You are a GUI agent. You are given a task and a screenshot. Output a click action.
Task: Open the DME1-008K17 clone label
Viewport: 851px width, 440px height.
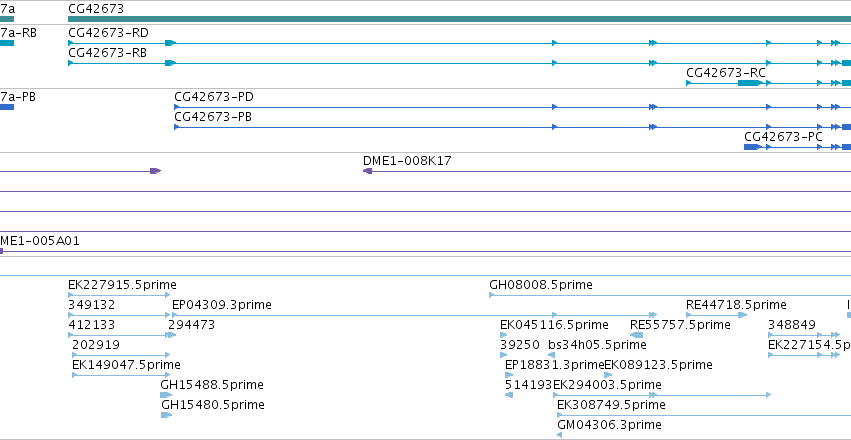(407, 161)
